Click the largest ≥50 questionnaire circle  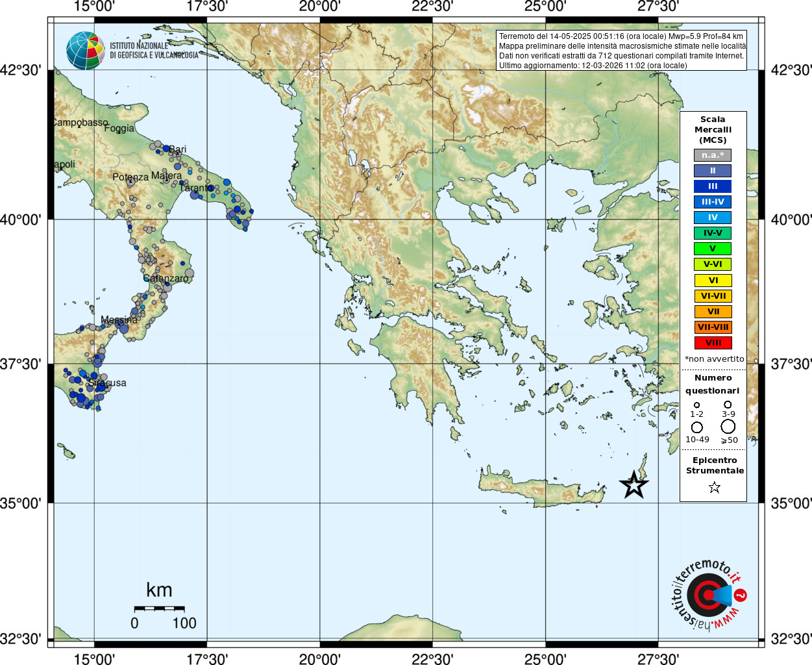[x=728, y=427]
